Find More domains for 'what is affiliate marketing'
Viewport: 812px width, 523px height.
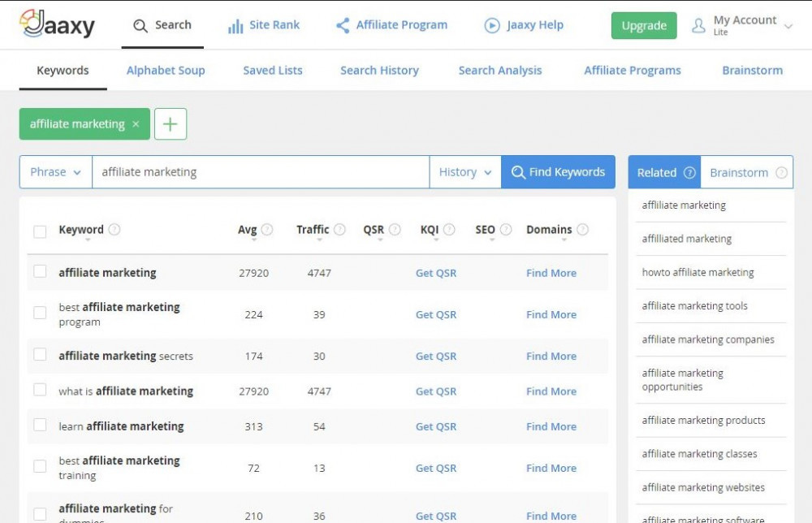coord(551,391)
